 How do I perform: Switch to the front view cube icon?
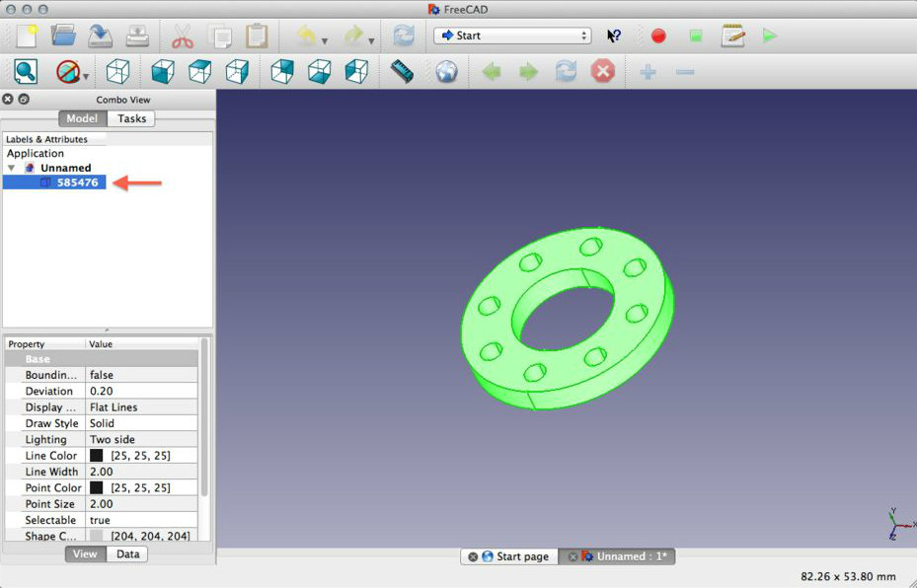(163, 72)
